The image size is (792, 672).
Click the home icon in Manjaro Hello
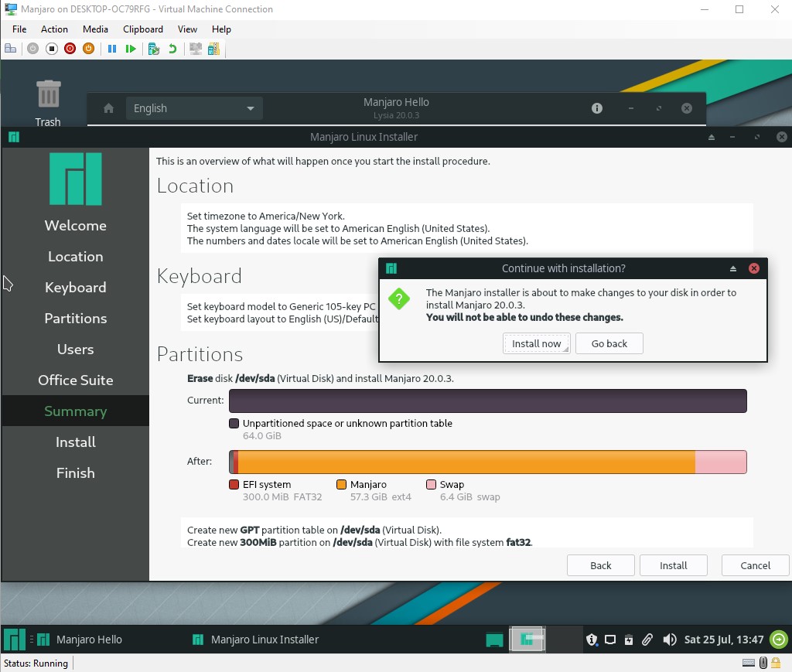pyautogui.click(x=109, y=108)
